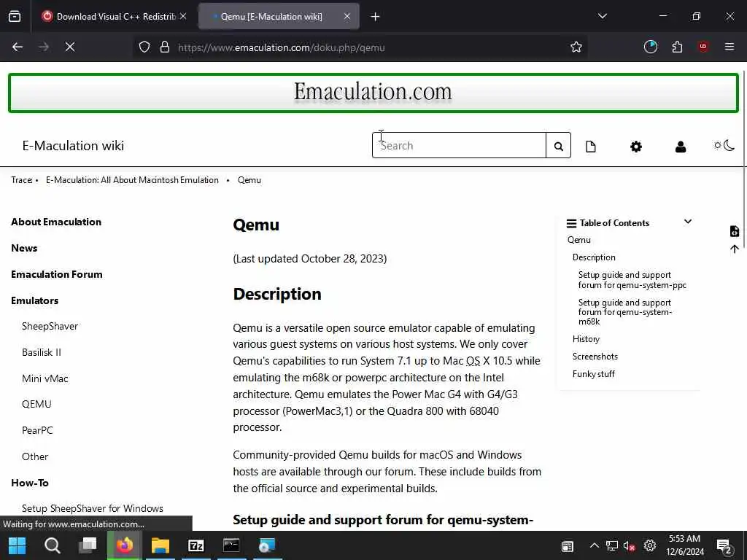Screen dimensions: 747x560
Task: Click the site padlock icon
Action: tap(165, 47)
